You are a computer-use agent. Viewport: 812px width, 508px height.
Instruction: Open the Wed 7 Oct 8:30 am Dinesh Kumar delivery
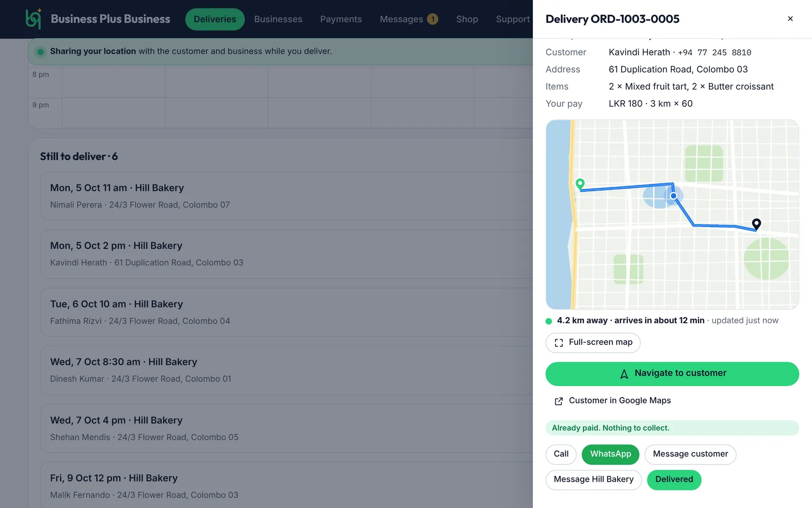coord(286,370)
